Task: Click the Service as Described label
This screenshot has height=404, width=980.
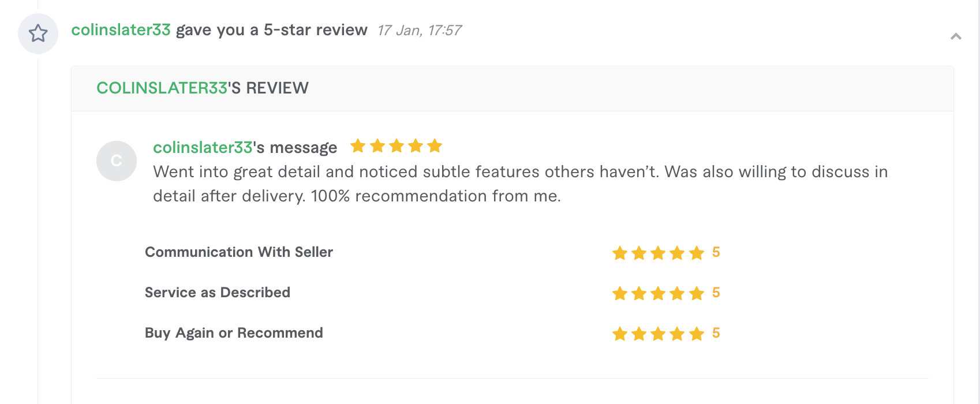Action: (x=218, y=293)
